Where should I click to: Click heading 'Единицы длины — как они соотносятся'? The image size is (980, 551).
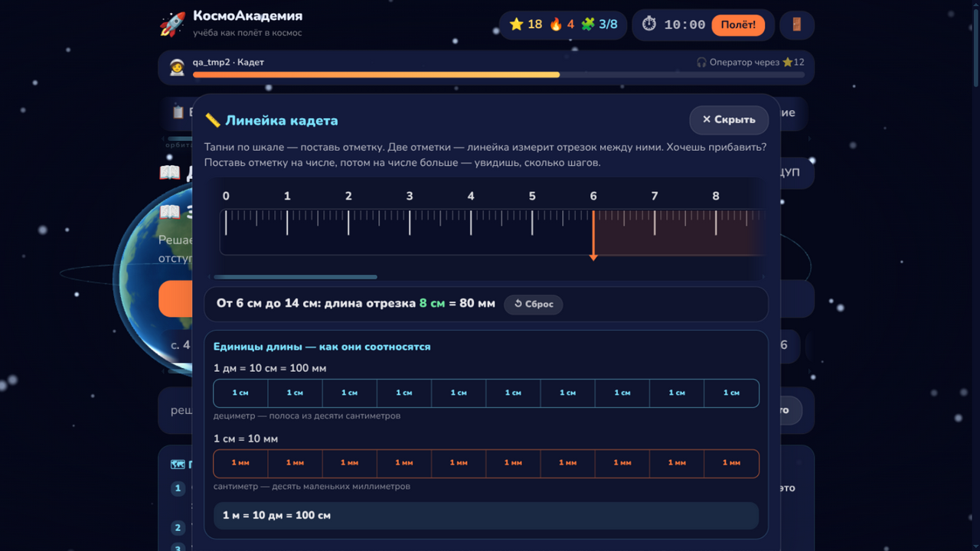pos(322,347)
